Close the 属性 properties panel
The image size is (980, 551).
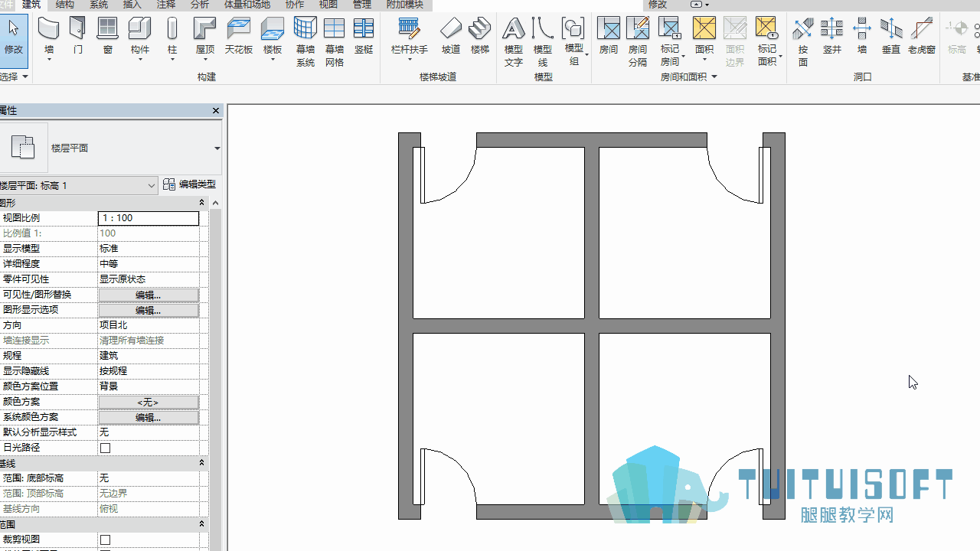pos(216,111)
